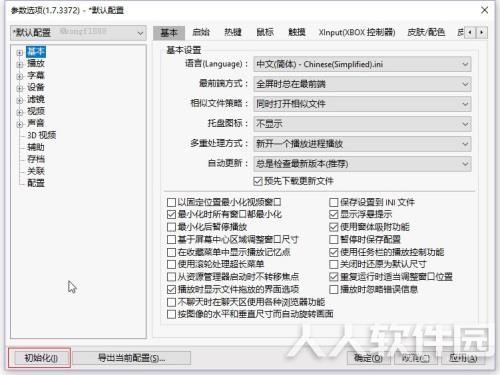Expand the 声音 tree node
The image size is (500, 375).
(x=20, y=124)
